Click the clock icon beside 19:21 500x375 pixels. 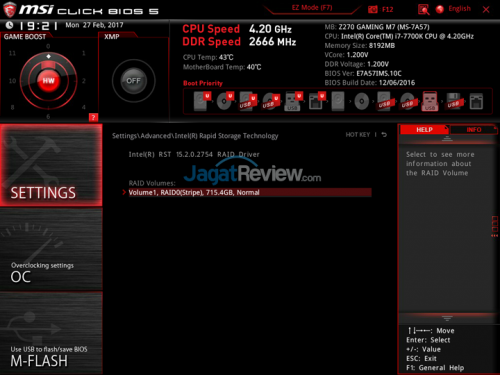tap(9, 25)
